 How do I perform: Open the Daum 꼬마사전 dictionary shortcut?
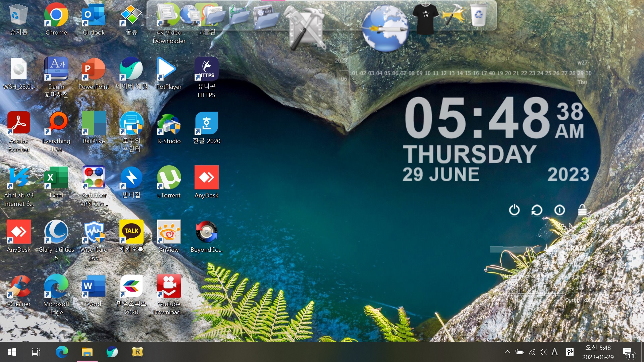[56, 78]
